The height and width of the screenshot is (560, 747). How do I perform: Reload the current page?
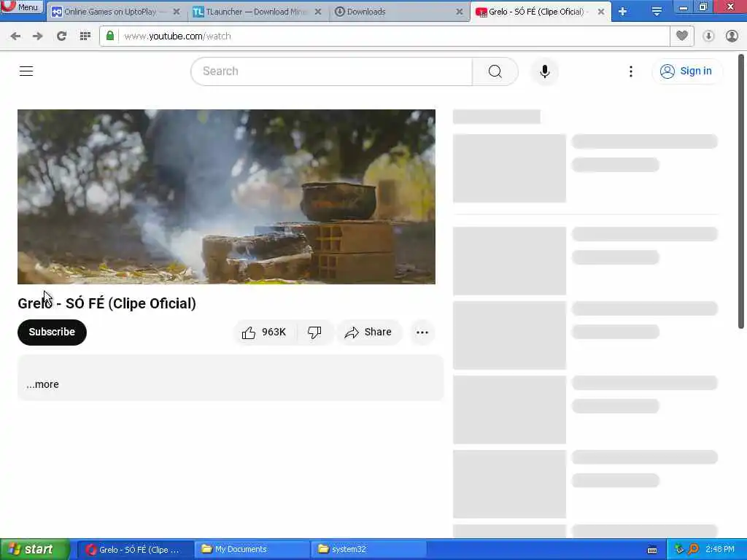(x=61, y=36)
